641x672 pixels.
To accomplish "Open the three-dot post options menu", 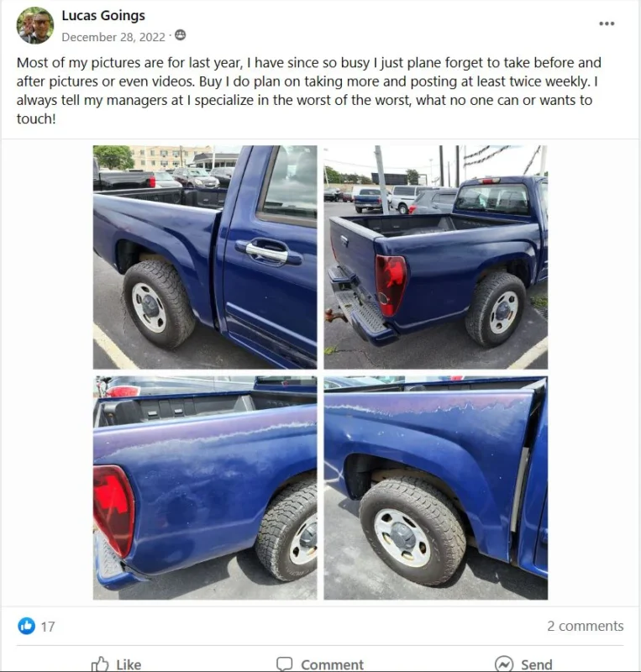I will [x=607, y=24].
